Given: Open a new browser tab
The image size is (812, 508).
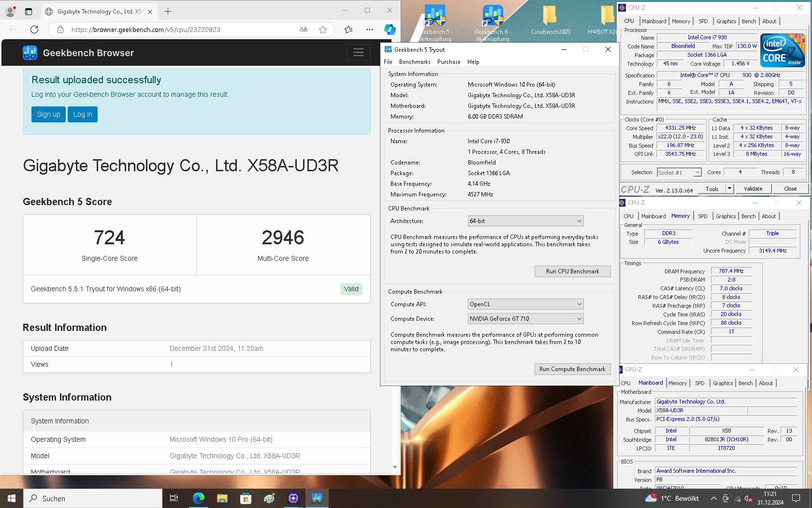Looking at the screenshot, I should point(168,11).
